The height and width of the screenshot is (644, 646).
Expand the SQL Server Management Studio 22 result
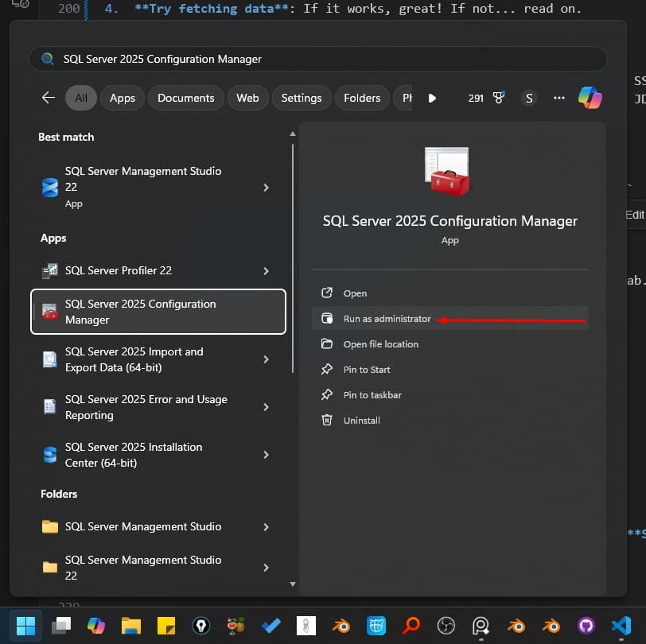(266, 187)
